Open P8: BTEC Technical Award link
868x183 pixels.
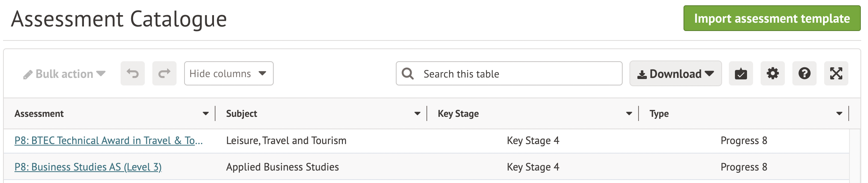(108, 141)
